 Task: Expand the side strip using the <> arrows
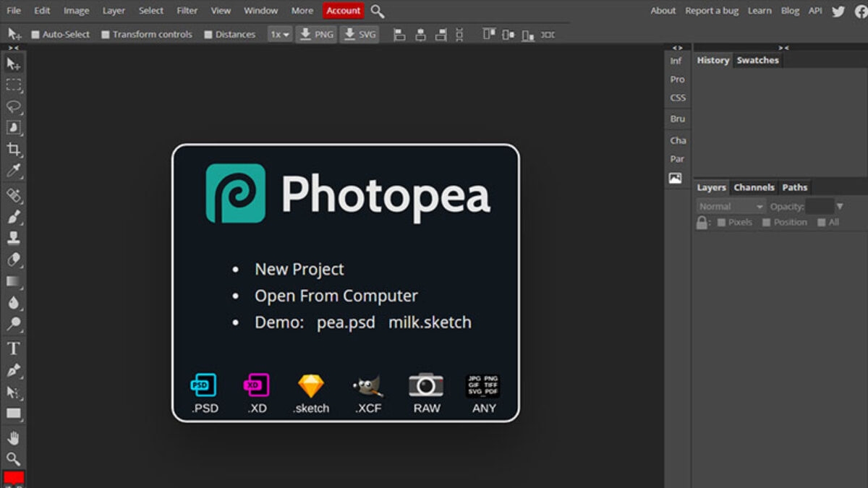click(678, 48)
